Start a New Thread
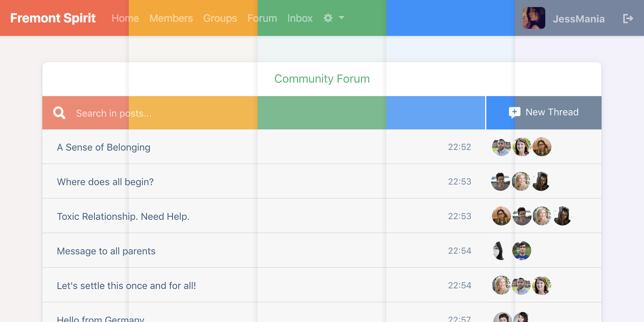The image size is (644, 322). [544, 113]
